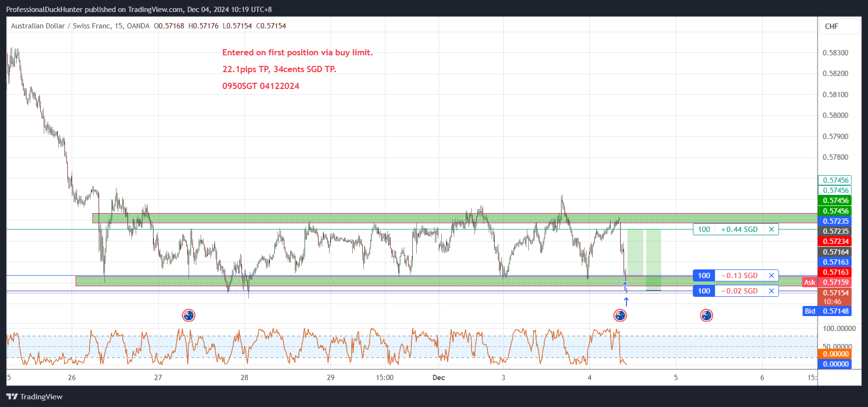This screenshot has height=407, width=868.
Task: Close the -0.02 SGD position
Action: pyautogui.click(x=771, y=291)
